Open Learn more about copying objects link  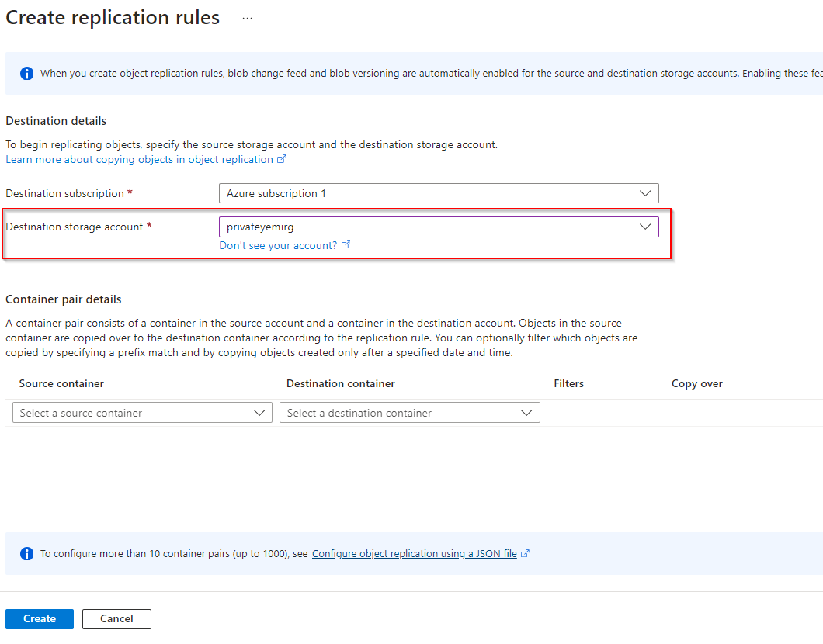[140, 159]
